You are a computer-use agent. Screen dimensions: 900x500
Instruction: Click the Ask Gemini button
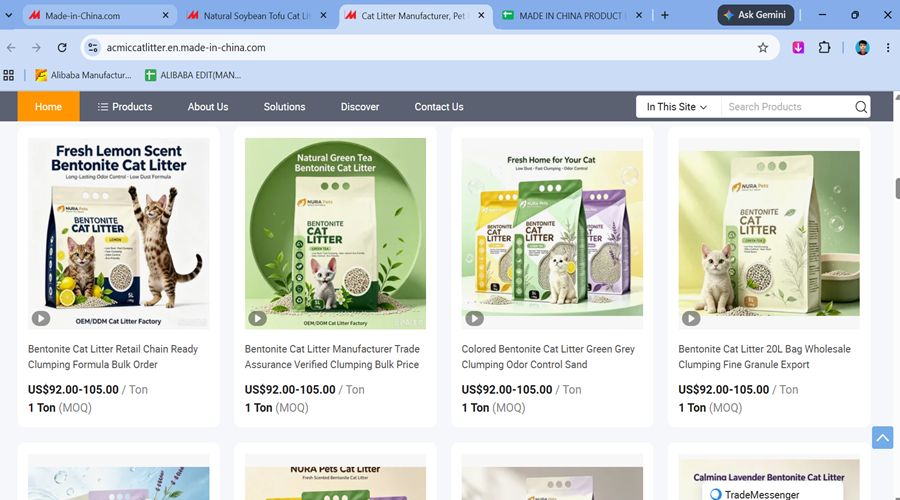coord(755,15)
